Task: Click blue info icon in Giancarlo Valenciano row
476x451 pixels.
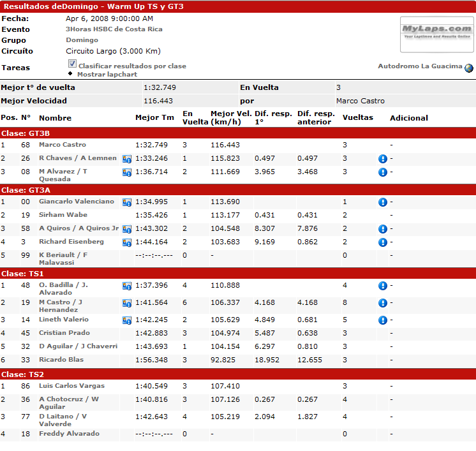Action: coord(383,202)
